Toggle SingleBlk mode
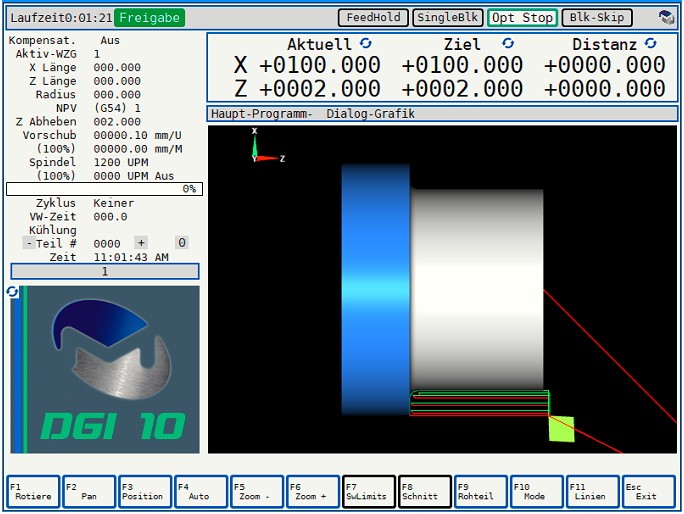Screen dimensions: 684x514 click(x=448, y=17)
